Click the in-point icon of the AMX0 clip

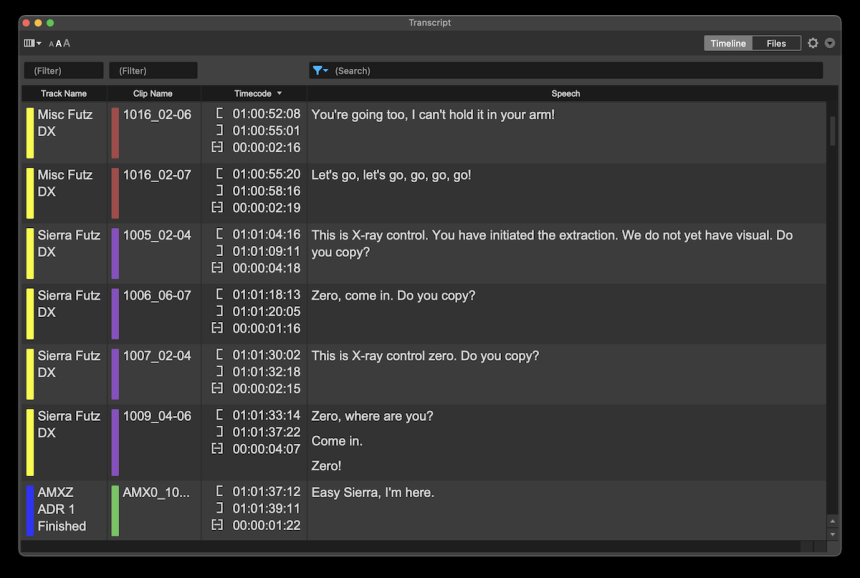pos(218,492)
